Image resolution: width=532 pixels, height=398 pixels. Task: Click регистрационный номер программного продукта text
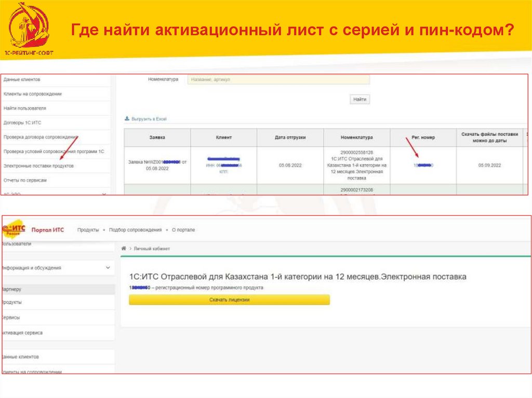click(x=209, y=287)
